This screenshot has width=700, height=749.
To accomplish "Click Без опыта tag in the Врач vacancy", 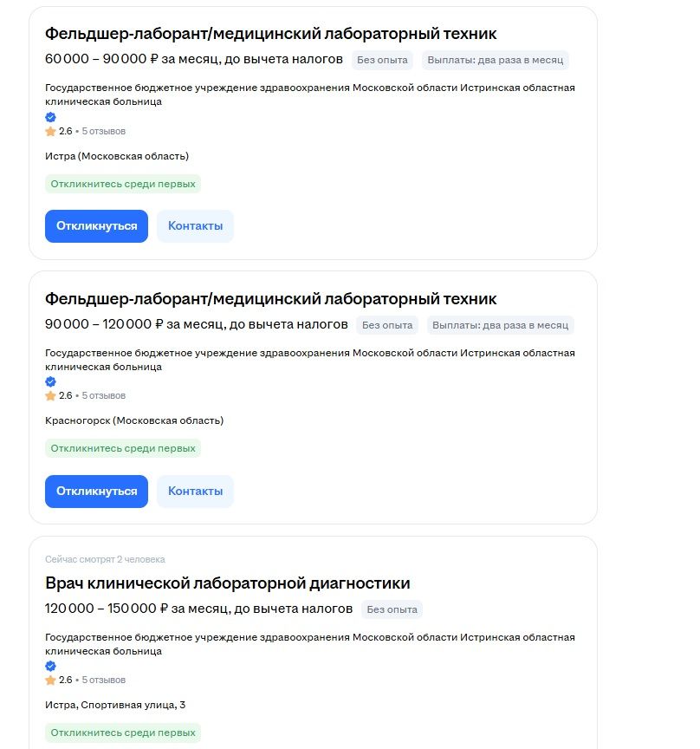I will pos(392,609).
